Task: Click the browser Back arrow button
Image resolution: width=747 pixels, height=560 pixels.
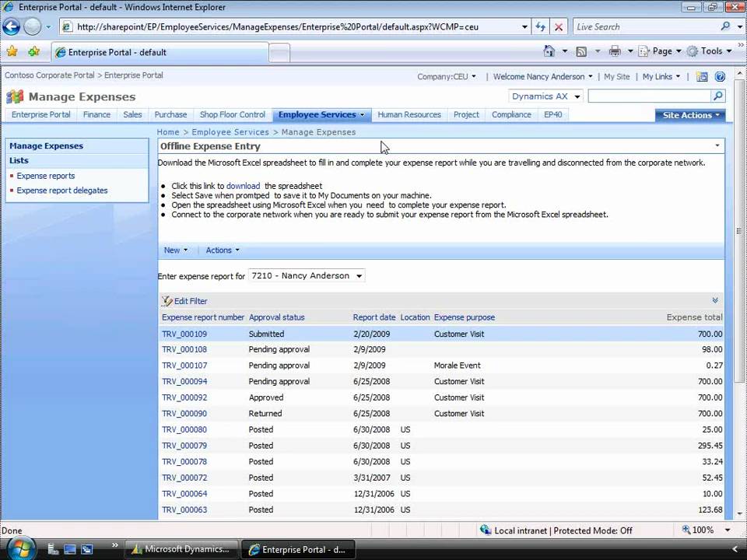Action: [x=12, y=26]
